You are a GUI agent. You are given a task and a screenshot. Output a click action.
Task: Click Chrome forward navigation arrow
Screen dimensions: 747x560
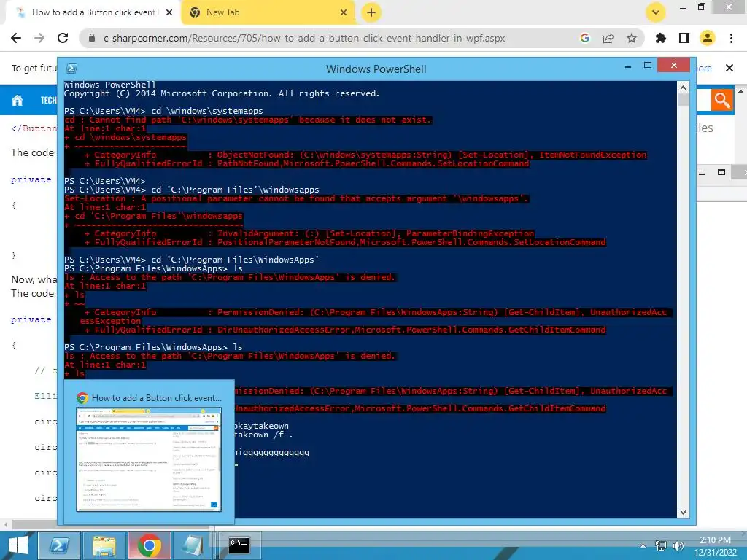39,38
